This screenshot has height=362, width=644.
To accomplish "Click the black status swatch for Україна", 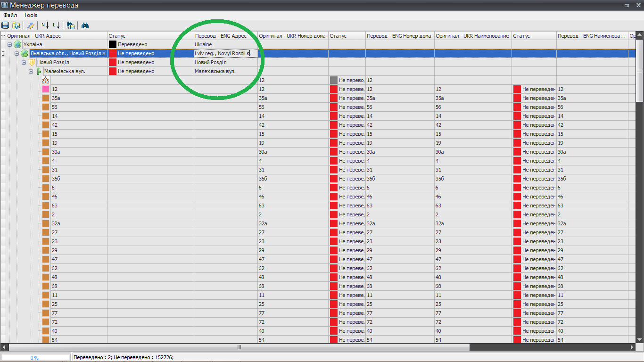I will 113,44.
